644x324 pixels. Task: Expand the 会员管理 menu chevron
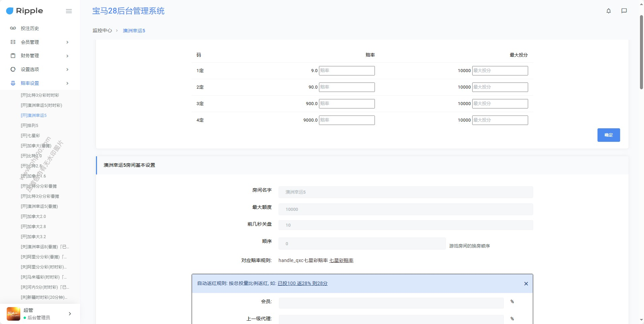pos(67,42)
